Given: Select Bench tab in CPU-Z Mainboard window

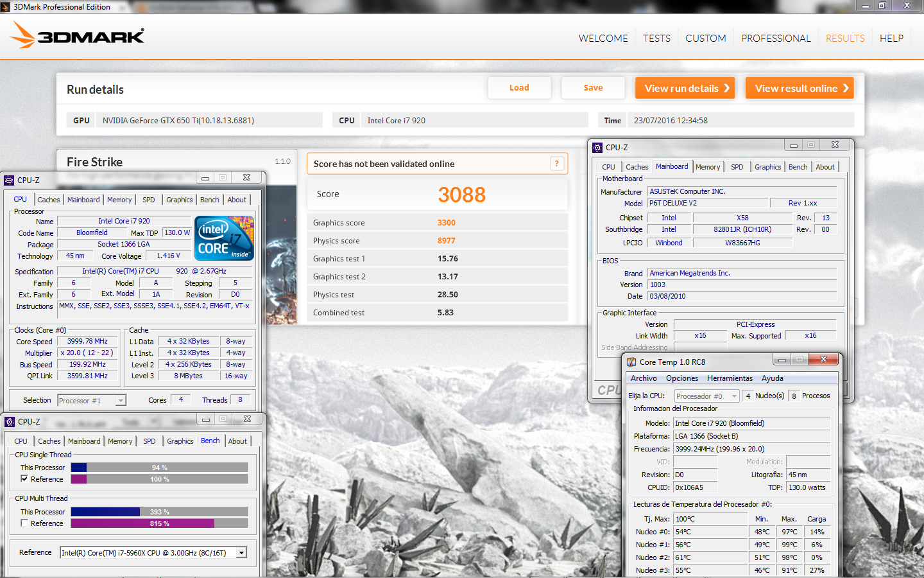Looking at the screenshot, I should 798,167.
